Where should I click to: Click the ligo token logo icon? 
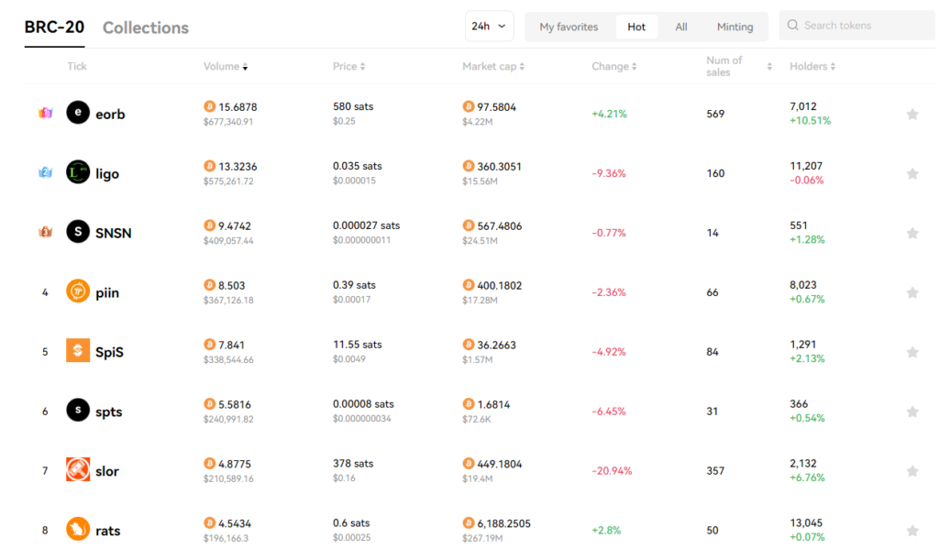(78, 172)
